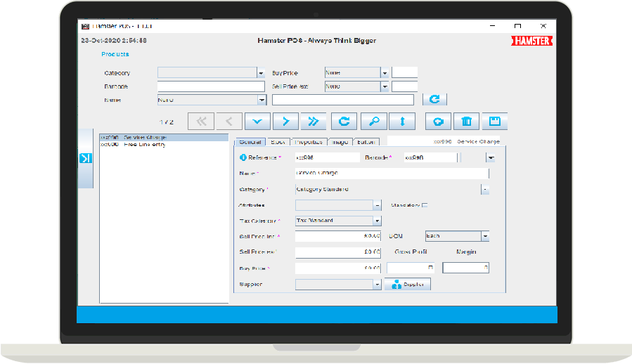Click the Reference info icon

coord(243,157)
